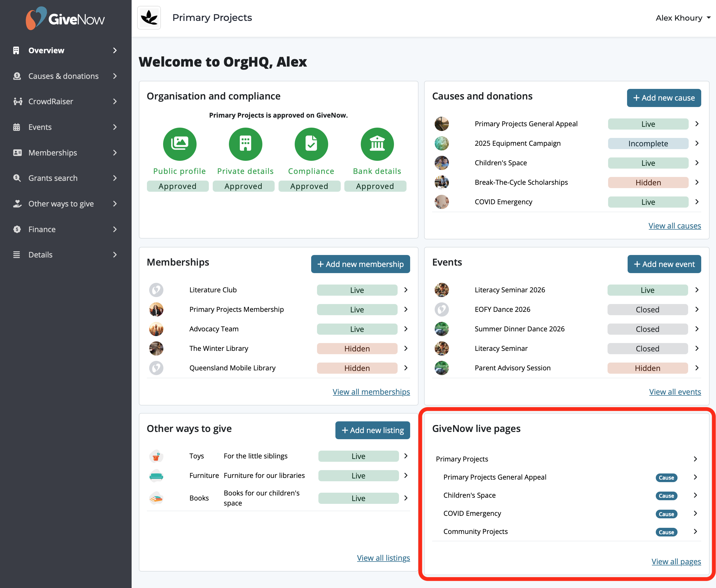Click the EOFY Dance 2026 placeholder icon
716x588 pixels.
point(442,309)
